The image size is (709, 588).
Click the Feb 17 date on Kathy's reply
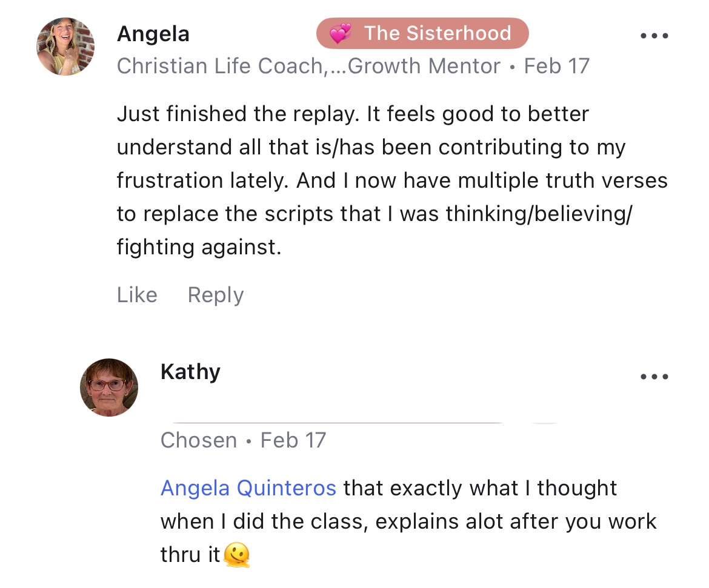[293, 440]
